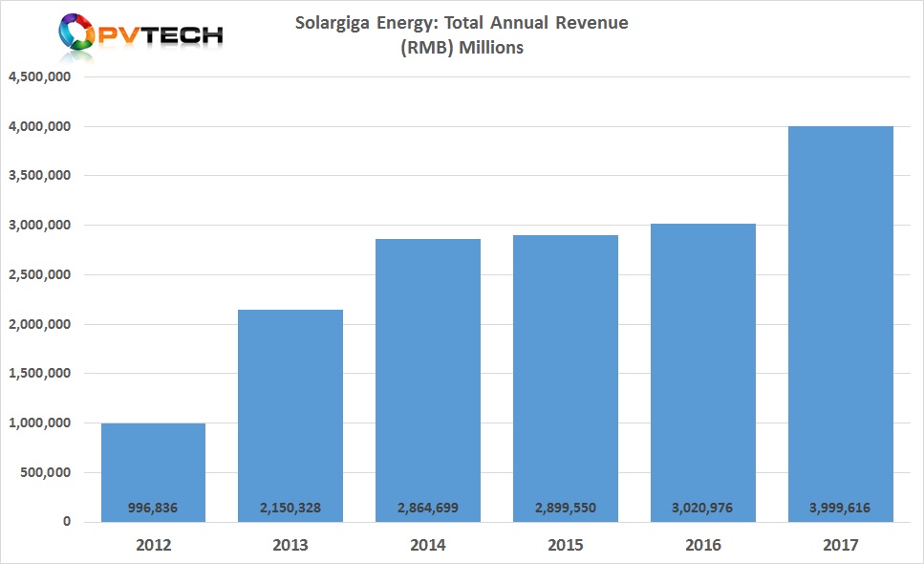Select the 2013 revenue bar
The height and width of the screenshot is (564, 924).
click(x=290, y=416)
